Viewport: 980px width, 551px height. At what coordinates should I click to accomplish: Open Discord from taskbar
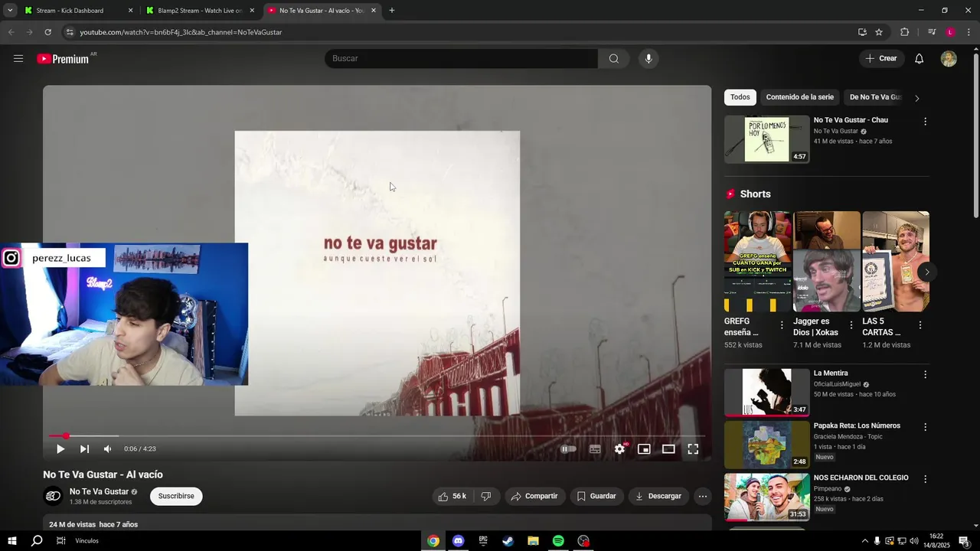[x=458, y=541]
